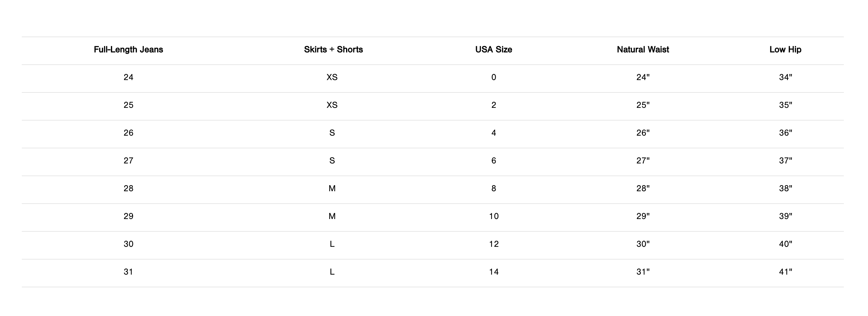Click the 41" low hip value
The height and width of the screenshot is (316, 868).
(x=785, y=272)
